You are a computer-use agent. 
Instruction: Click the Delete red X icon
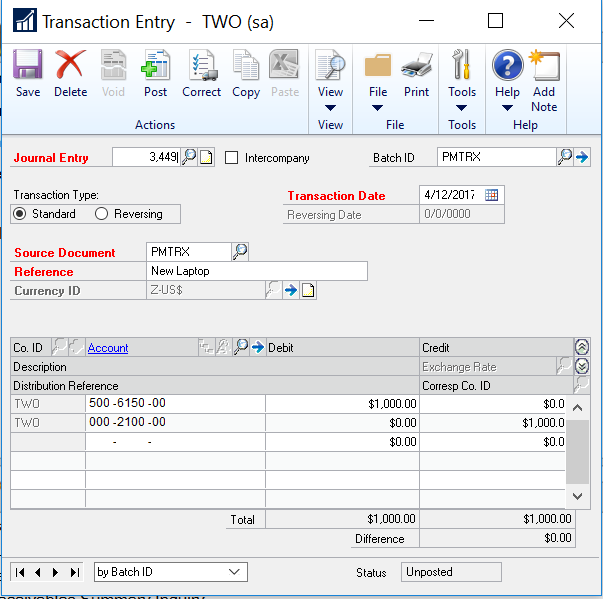coord(70,74)
